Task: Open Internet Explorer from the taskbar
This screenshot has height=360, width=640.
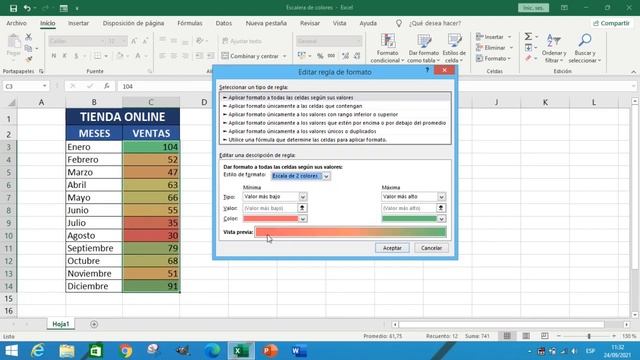Action: coord(38,351)
